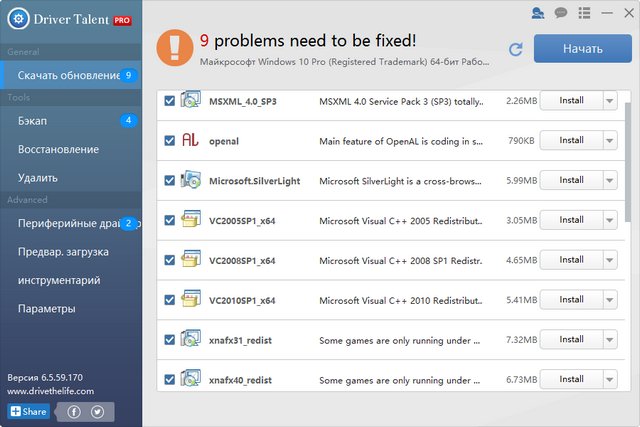Open the Install dropdown arrow for VC2005SP1_x64
Image resolution: width=640 pixels, height=427 pixels.
[609, 220]
